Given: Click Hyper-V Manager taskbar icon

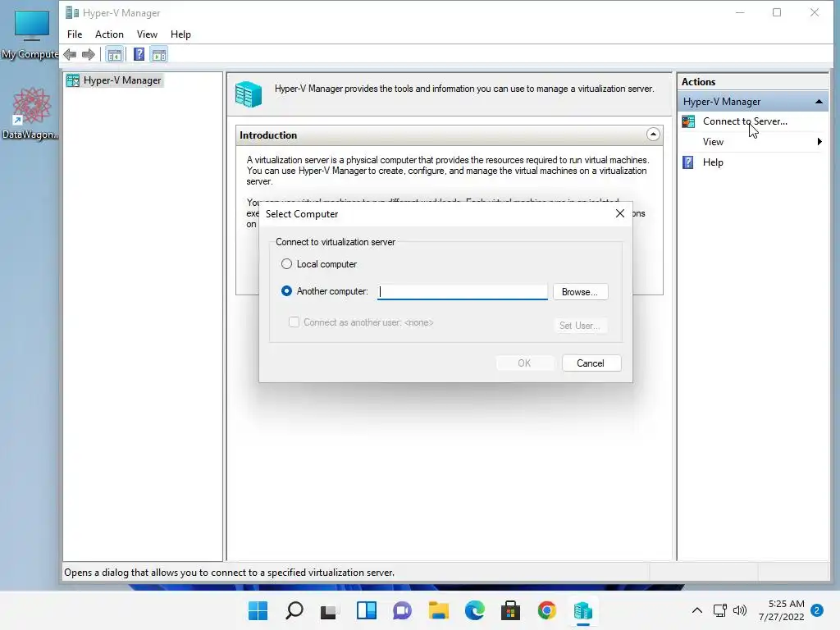Looking at the screenshot, I should coord(583,610).
